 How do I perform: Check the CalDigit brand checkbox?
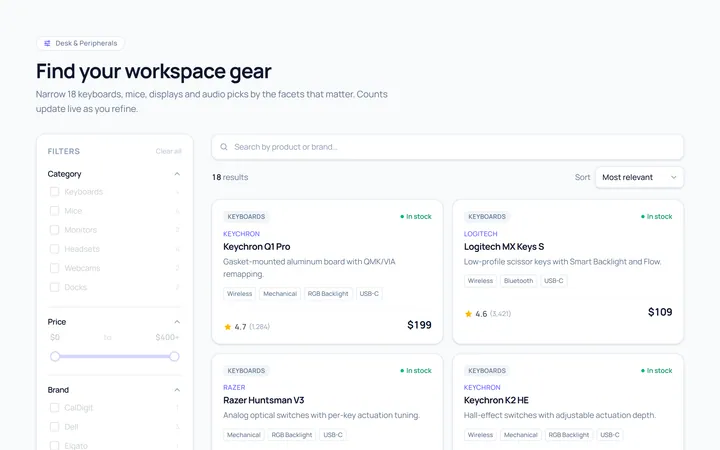54,407
